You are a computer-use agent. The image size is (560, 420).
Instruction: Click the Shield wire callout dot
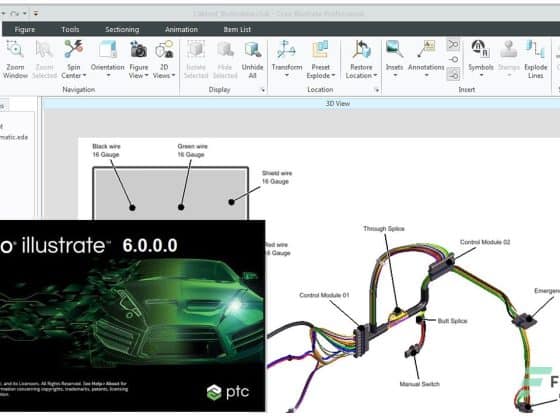coord(231,202)
